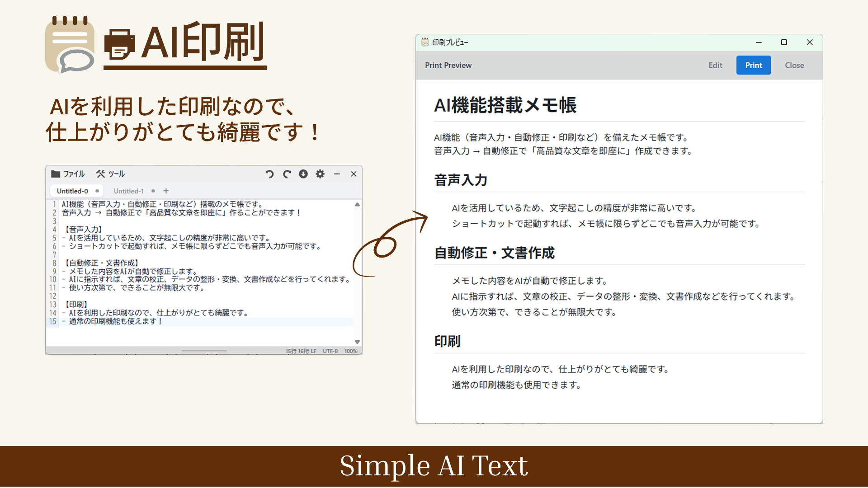Image resolution: width=868 pixels, height=488 pixels.
Task: Click the notepad app icon in 印刷プレビュー title bar
Action: tap(425, 42)
